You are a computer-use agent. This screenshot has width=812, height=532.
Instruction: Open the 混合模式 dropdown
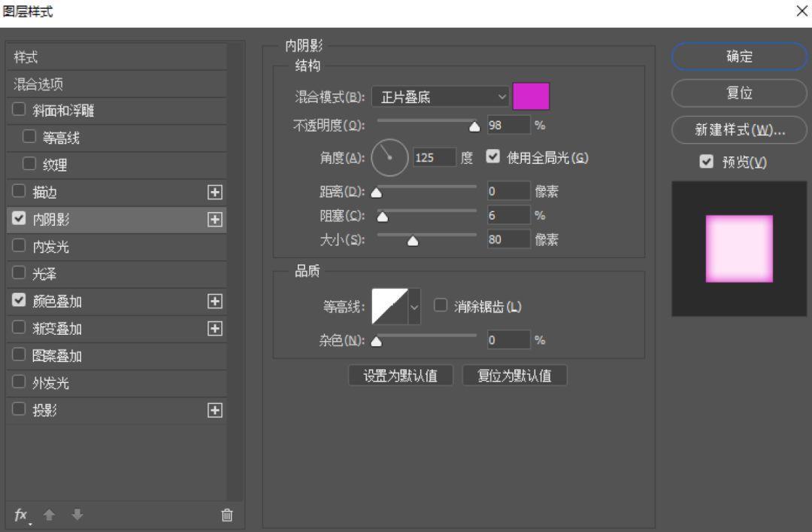440,96
